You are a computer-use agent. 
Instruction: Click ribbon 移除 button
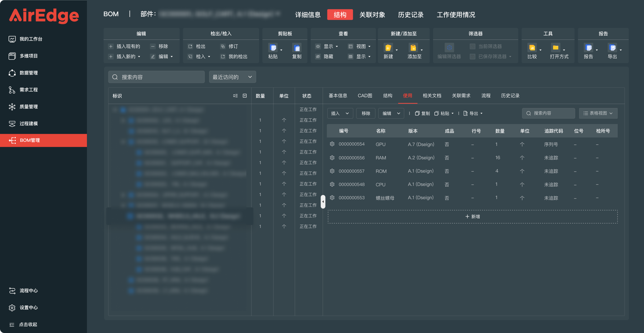pyautogui.click(x=159, y=46)
